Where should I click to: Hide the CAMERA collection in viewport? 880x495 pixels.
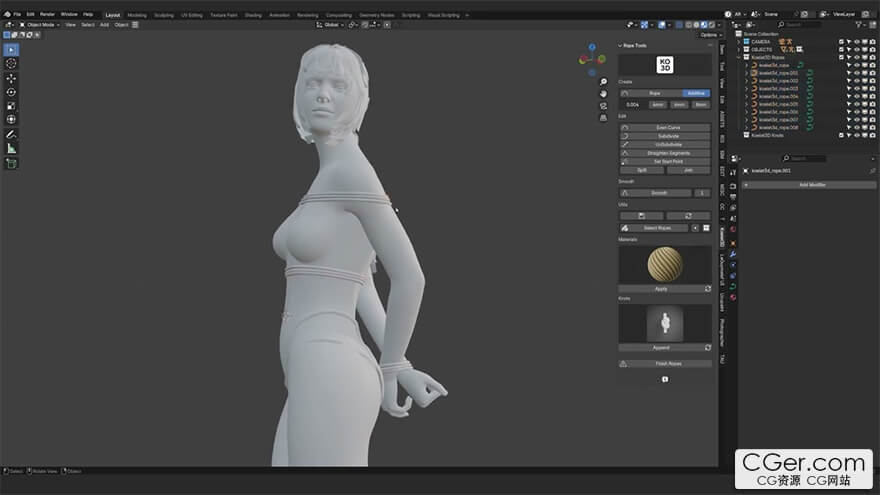[x=857, y=42]
